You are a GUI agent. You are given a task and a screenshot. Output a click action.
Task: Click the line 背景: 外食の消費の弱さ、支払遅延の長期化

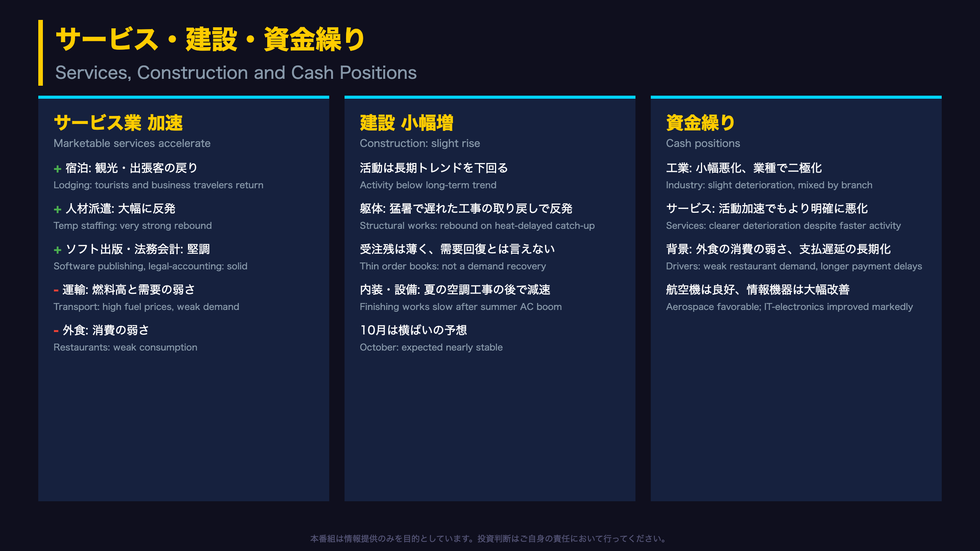click(x=779, y=249)
